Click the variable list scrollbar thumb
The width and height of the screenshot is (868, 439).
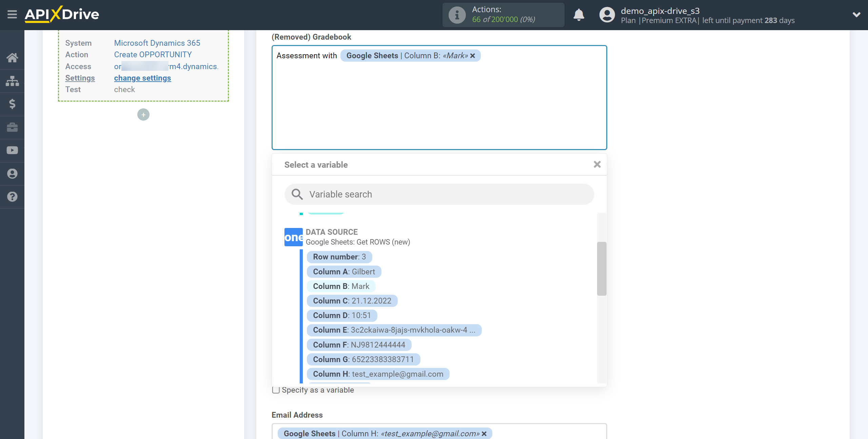coord(601,269)
